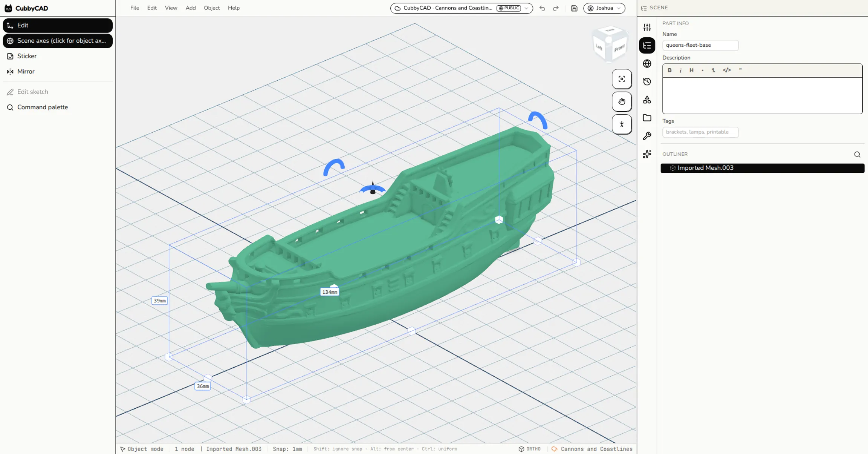Enable the pan hand tool
This screenshot has width=868, height=454.
tap(622, 102)
